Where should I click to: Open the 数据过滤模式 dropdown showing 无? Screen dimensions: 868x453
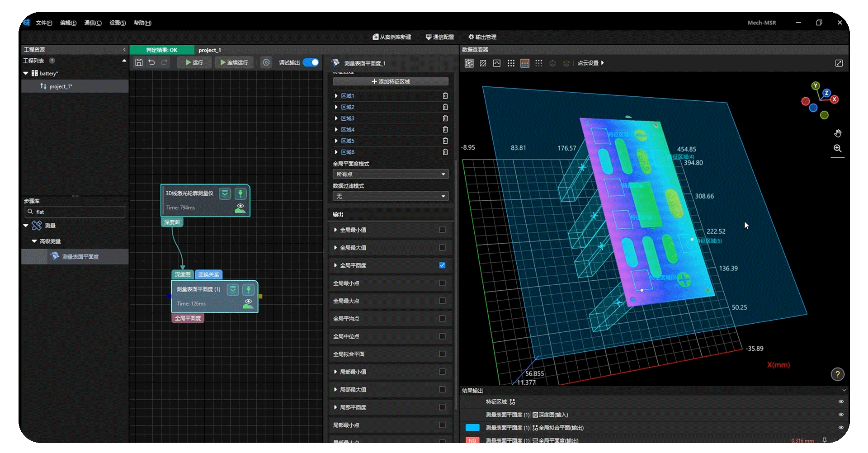pos(391,196)
